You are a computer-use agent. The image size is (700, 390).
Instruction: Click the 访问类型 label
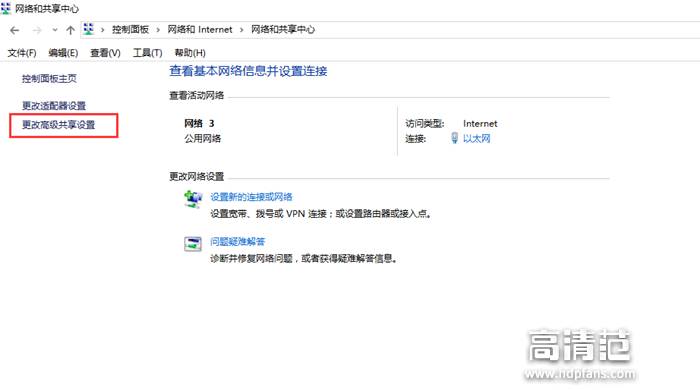point(424,124)
